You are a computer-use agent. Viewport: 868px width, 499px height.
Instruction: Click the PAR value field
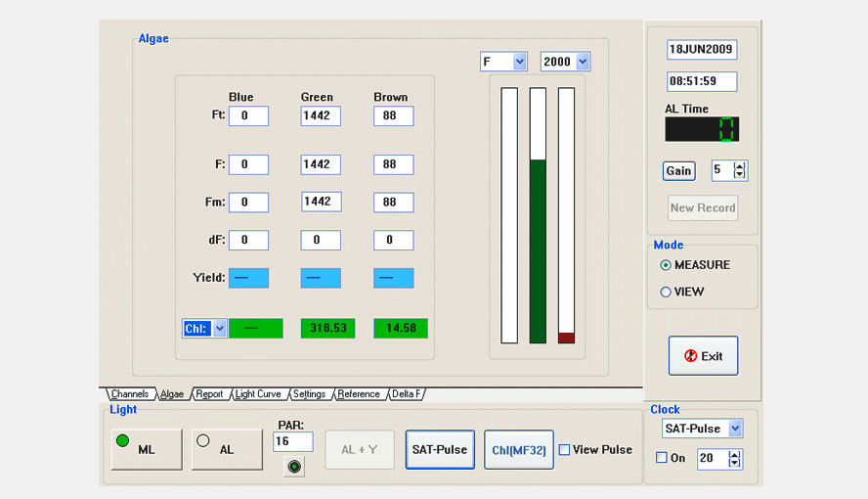point(293,441)
